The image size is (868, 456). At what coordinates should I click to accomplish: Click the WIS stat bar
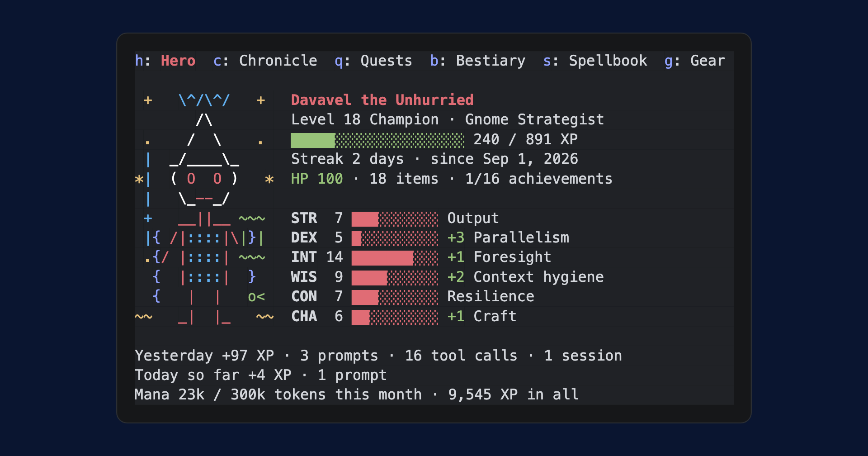(x=395, y=278)
